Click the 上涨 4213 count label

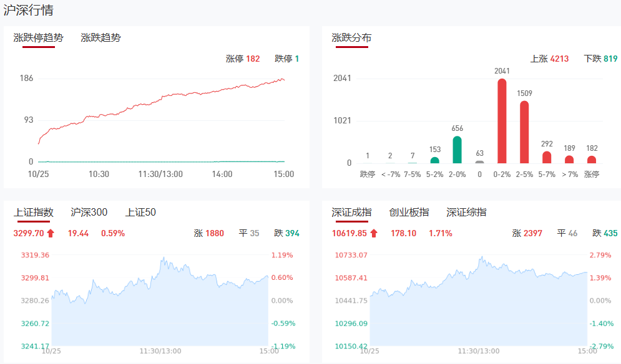coord(549,59)
